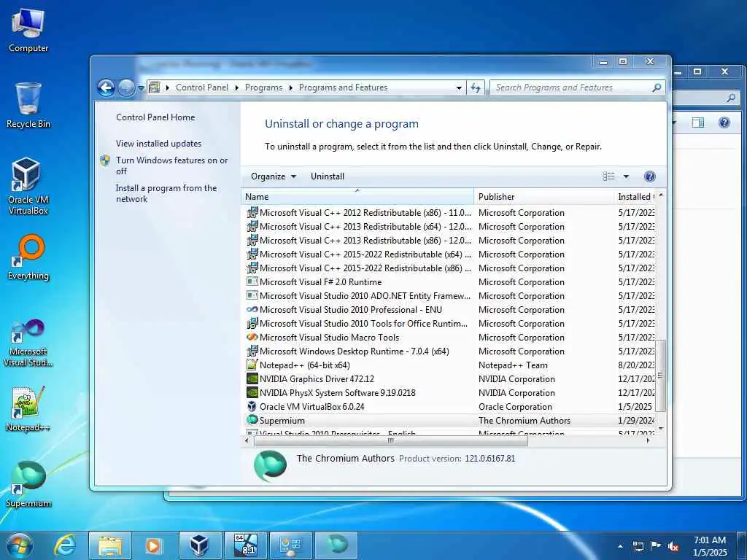This screenshot has width=747, height=560.
Task: Click the Notepad++ list row icon
Action: tap(252, 365)
